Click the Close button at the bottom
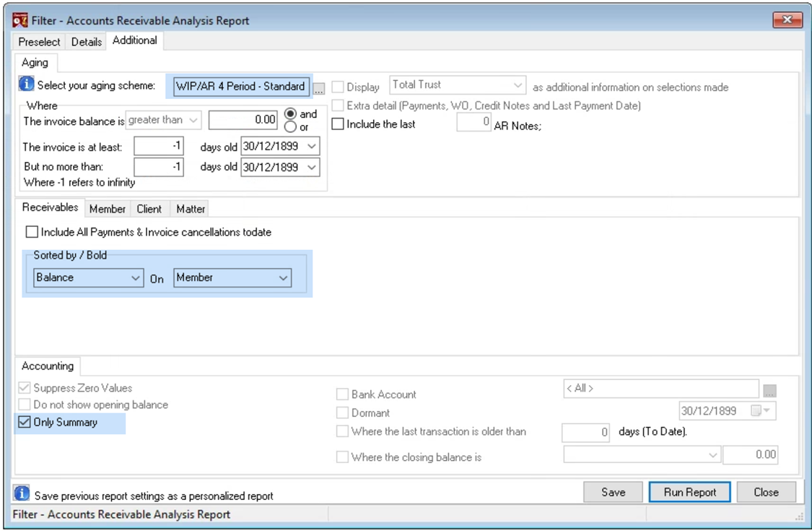Viewport: 812px width, 531px height. 766,492
